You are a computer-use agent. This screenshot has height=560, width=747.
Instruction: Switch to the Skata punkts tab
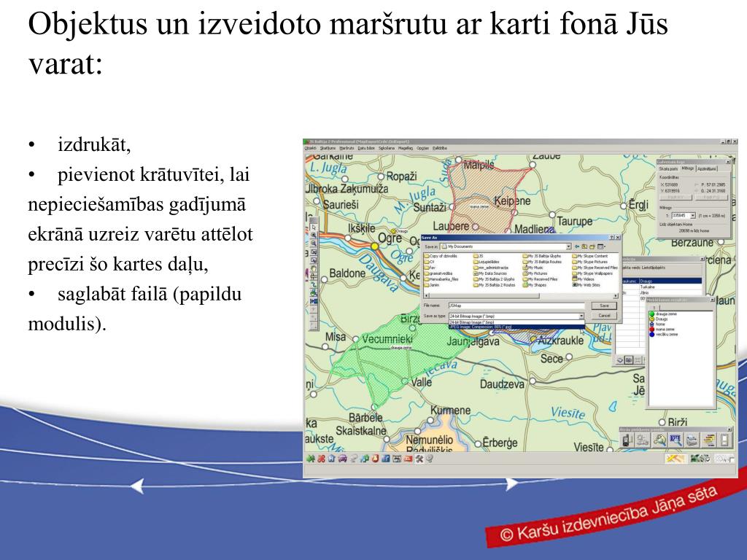click(668, 168)
